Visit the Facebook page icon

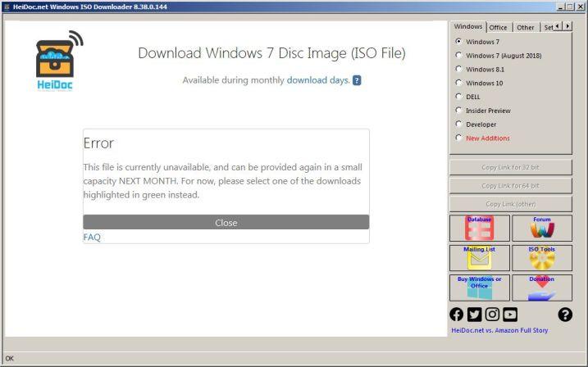click(x=456, y=315)
